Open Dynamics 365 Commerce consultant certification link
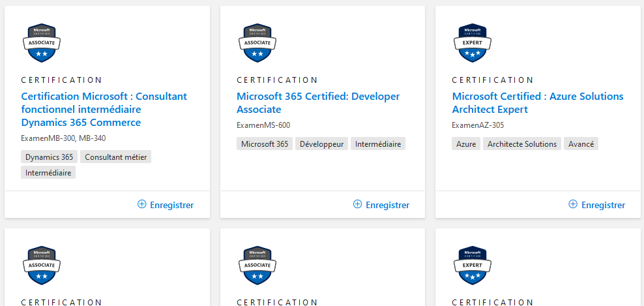644x306 pixels. click(x=104, y=110)
